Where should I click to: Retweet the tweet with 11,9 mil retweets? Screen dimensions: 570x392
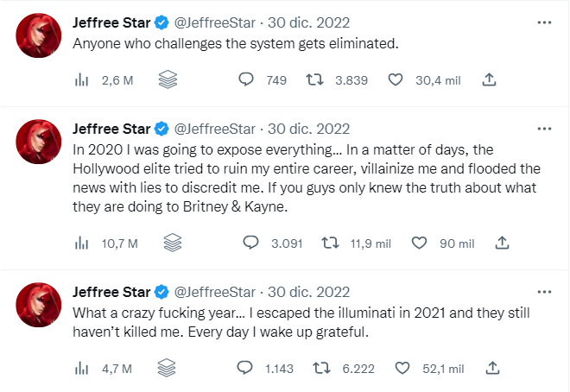[330, 243]
